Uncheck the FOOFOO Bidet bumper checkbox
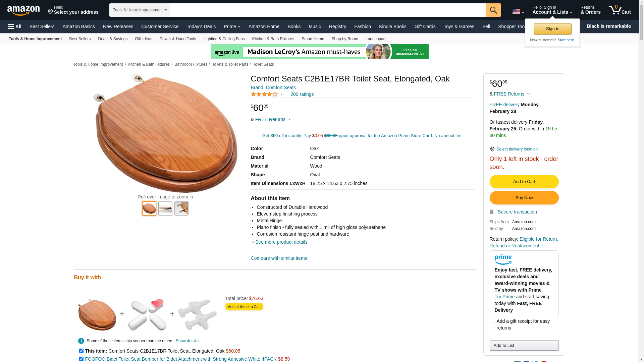The height and width of the screenshot is (362, 644). (81, 359)
